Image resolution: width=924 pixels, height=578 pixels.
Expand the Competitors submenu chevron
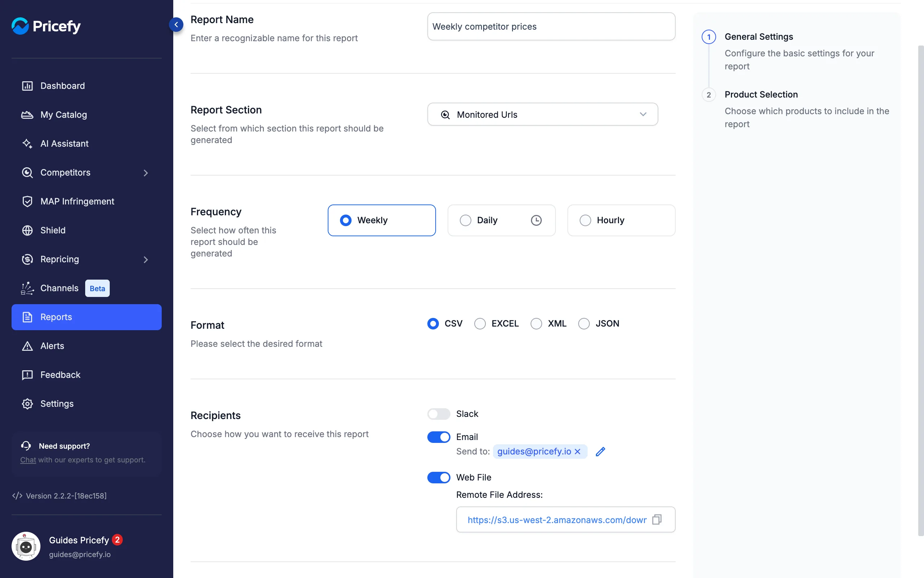click(145, 173)
